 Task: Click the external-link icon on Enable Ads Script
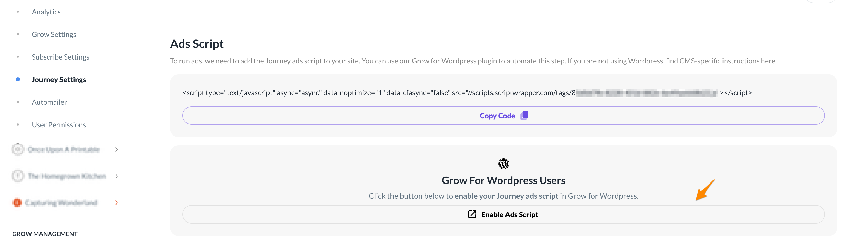pos(472,215)
